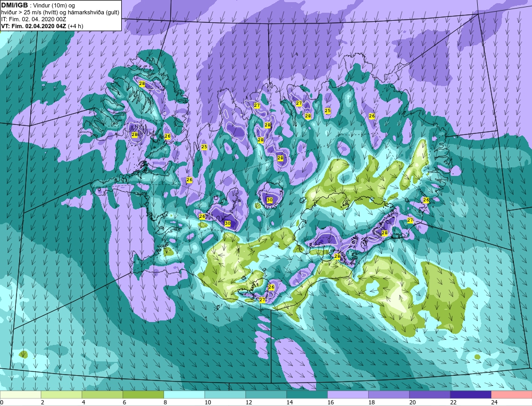The width and height of the screenshot is (532, 406).
Task: Click the 18–20 m/s violet legend swatch
Action: pos(389,395)
